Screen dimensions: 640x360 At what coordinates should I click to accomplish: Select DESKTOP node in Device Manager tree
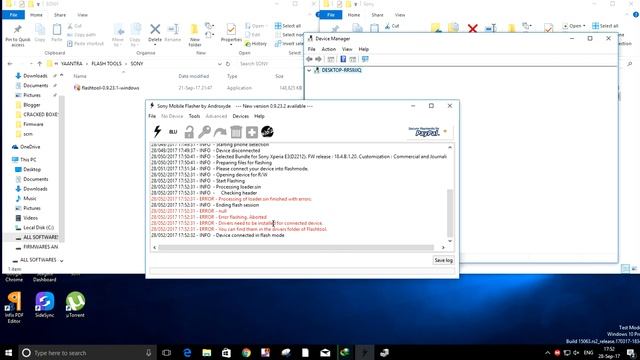pyautogui.click(x=341, y=70)
